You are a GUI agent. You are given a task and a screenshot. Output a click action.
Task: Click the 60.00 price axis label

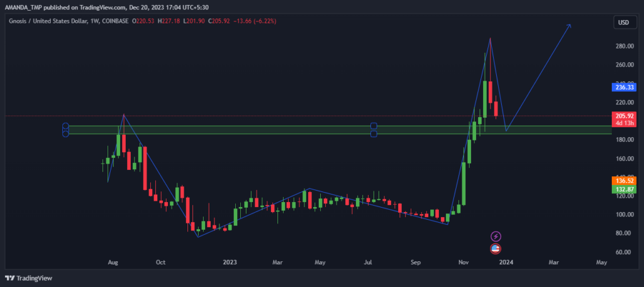[623, 252]
